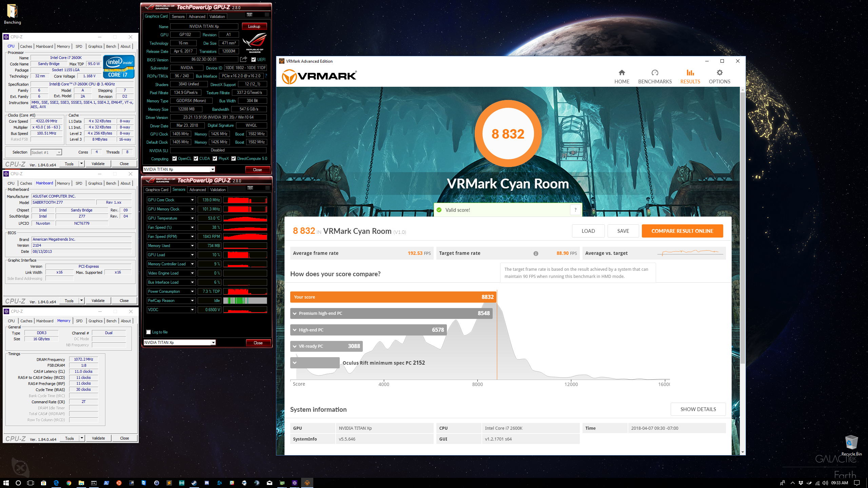Enable the Log to file checkbox

tap(148, 332)
